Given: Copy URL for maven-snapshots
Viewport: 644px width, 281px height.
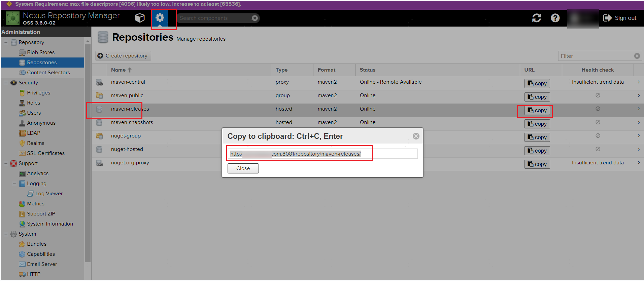Looking at the screenshot, I should pos(537,124).
